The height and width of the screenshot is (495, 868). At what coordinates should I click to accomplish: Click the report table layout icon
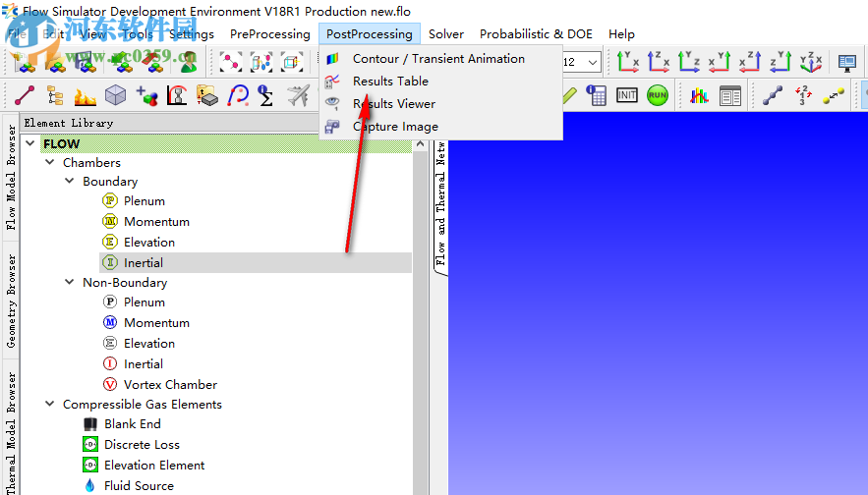click(730, 96)
